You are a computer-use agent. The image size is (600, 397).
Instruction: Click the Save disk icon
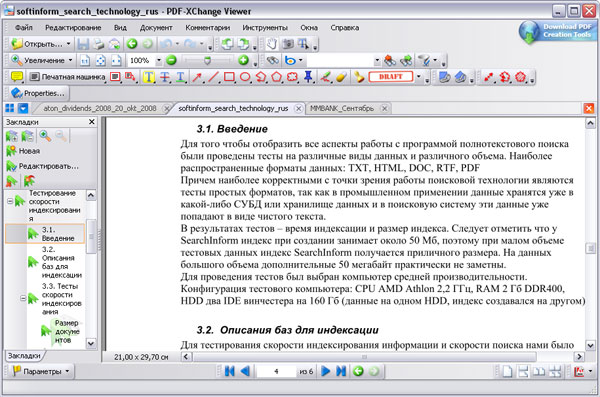click(x=83, y=44)
